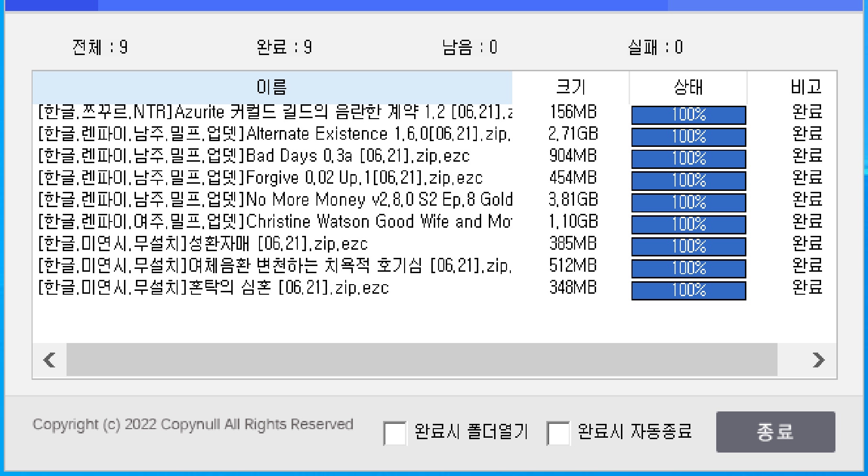Select the Bad Days 0.3a file row

(254, 156)
